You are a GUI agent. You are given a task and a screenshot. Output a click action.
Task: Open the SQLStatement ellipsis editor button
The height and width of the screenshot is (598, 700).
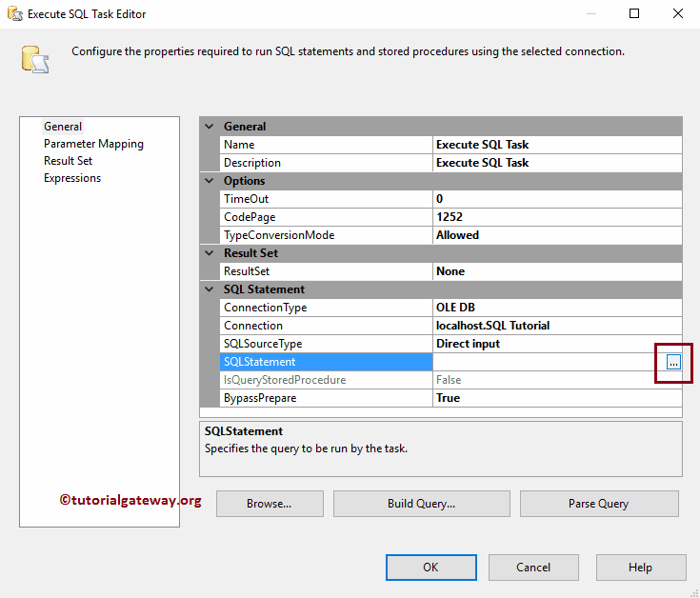coord(673,362)
